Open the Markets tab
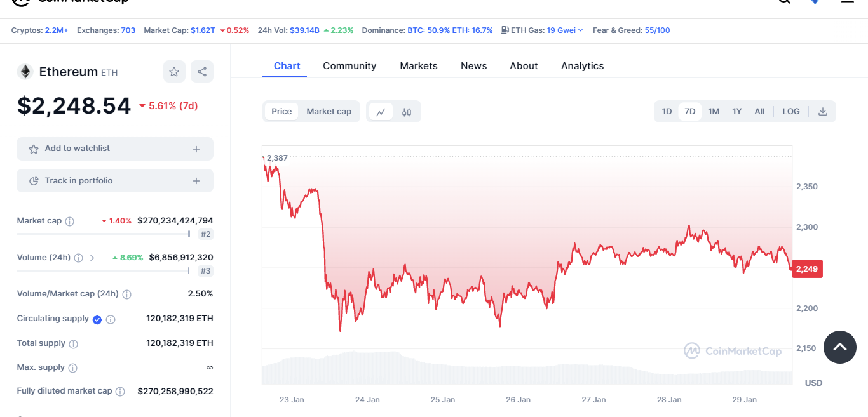This screenshot has width=868, height=417. (419, 66)
